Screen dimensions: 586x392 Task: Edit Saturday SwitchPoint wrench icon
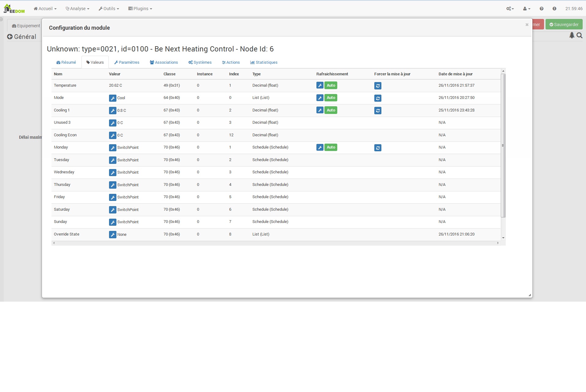(113, 210)
